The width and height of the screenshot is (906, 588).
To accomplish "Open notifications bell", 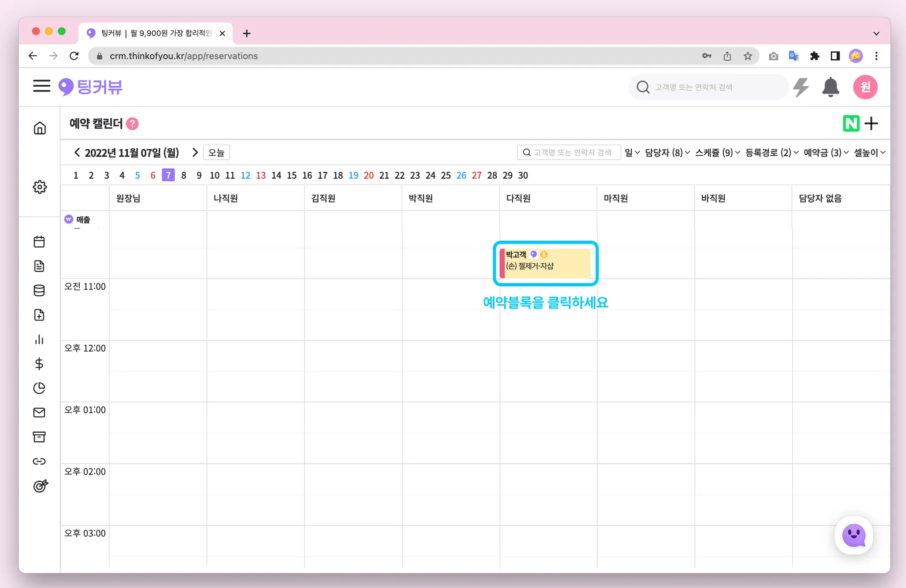I will click(x=830, y=87).
